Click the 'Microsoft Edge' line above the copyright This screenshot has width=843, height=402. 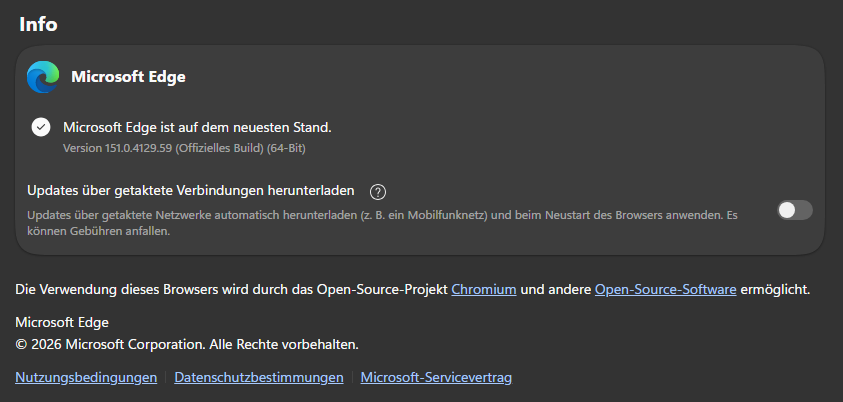click(62, 322)
